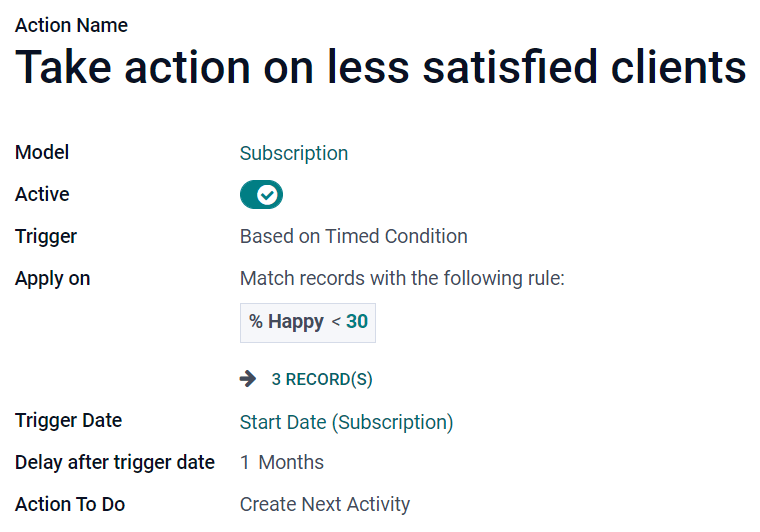760x532 pixels.
Task: Click the Active field label
Action: (x=42, y=195)
